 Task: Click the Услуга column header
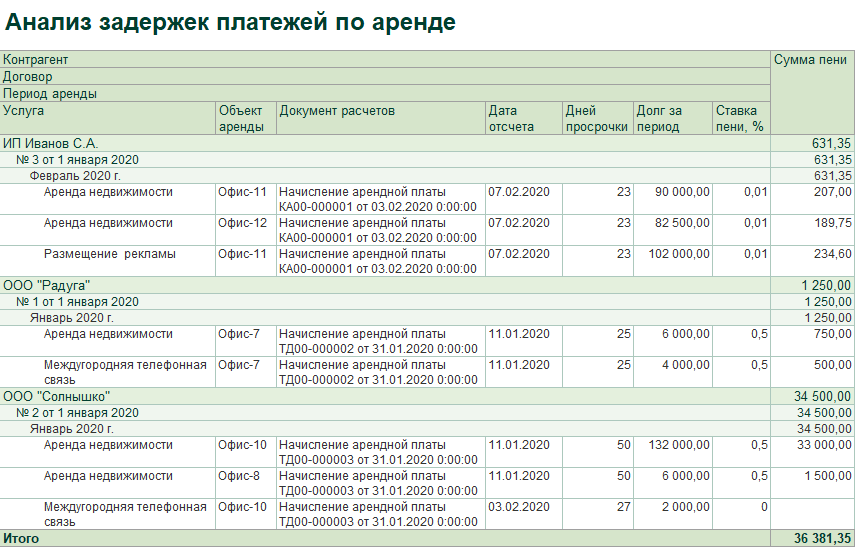108,118
